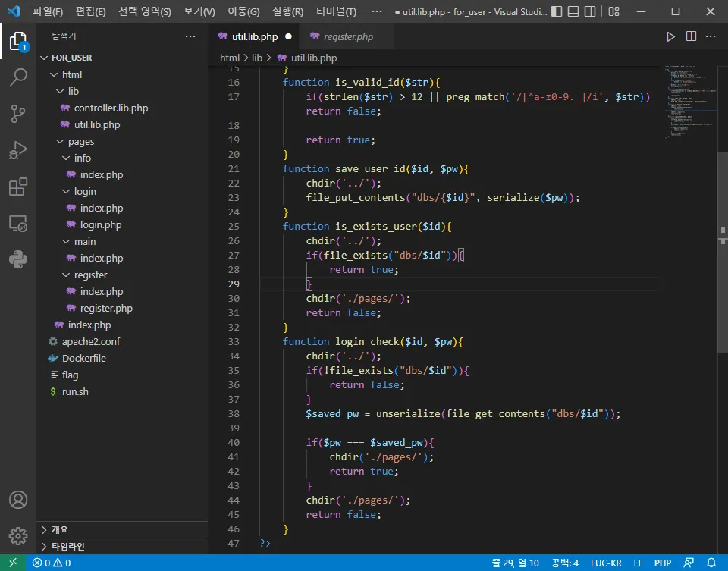Open the Python icon in activity bar
The image size is (728, 571).
(18, 260)
